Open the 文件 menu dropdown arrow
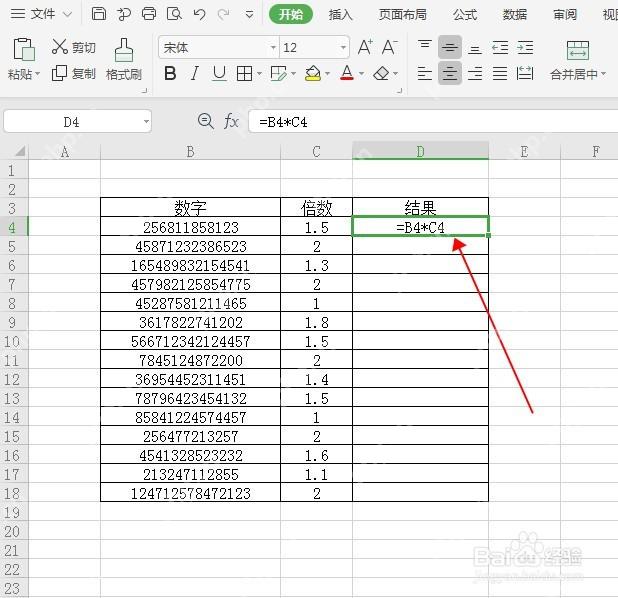The width and height of the screenshot is (618, 598). tap(67, 15)
